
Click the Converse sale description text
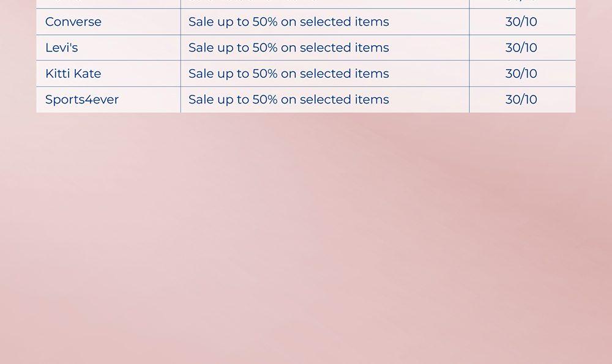[x=288, y=22]
